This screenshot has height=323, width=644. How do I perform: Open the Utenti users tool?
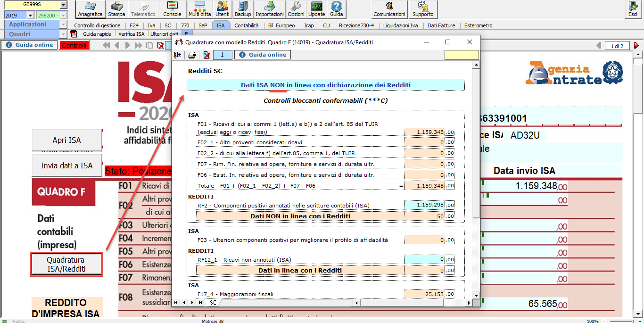tap(223, 9)
